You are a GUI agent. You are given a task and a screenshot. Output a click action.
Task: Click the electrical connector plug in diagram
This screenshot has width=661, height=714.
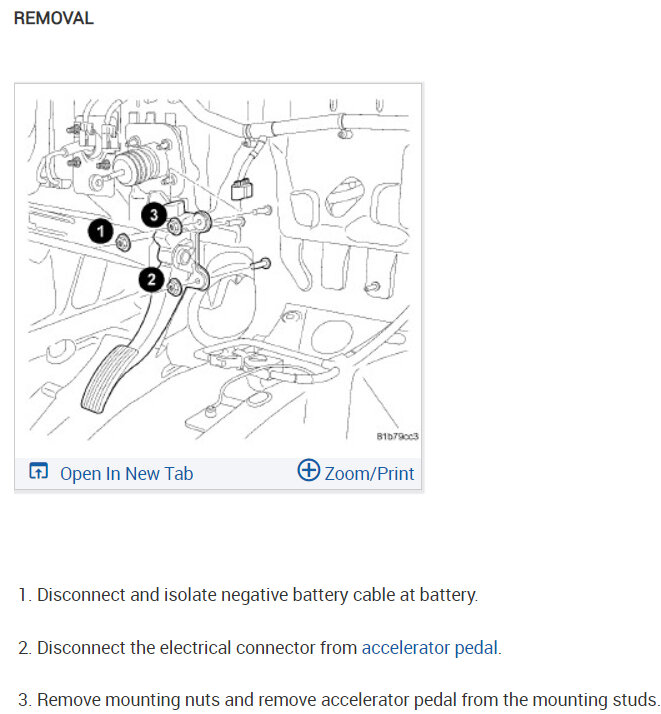[242, 189]
